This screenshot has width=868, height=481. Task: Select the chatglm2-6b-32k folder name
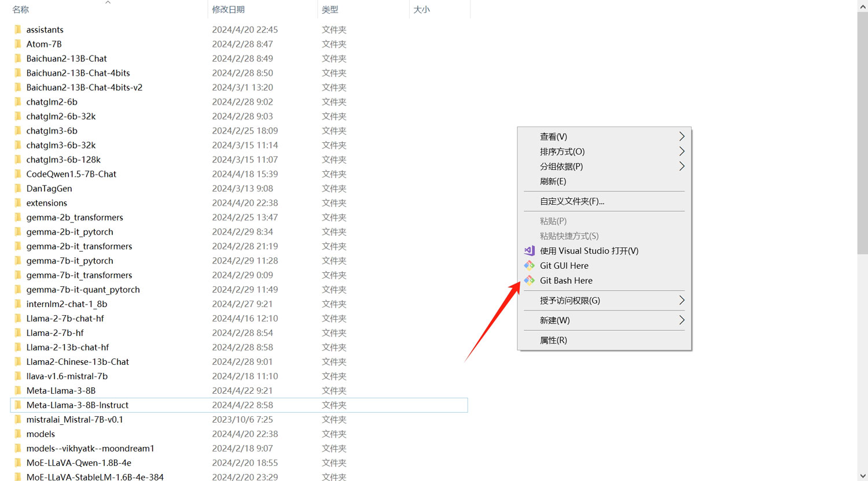pyautogui.click(x=61, y=116)
